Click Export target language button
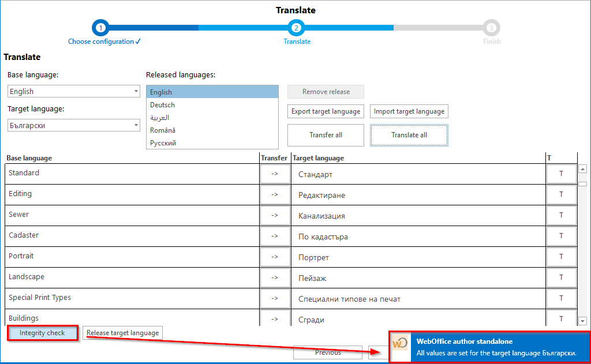 pos(326,111)
